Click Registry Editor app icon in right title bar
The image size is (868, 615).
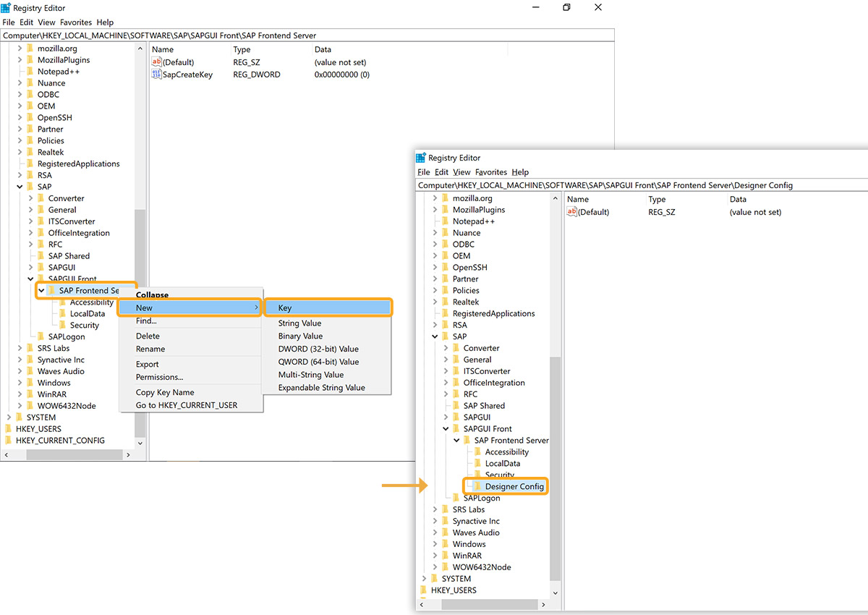421,158
